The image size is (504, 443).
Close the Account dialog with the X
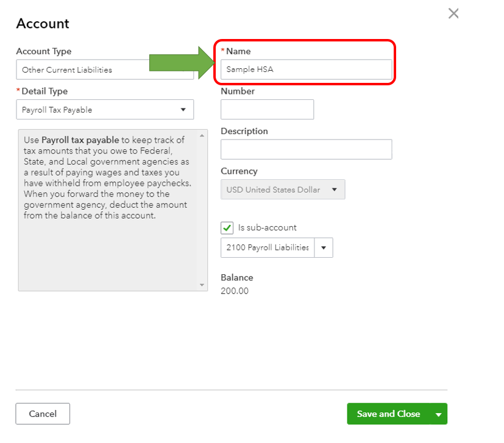tap(453, 13)
